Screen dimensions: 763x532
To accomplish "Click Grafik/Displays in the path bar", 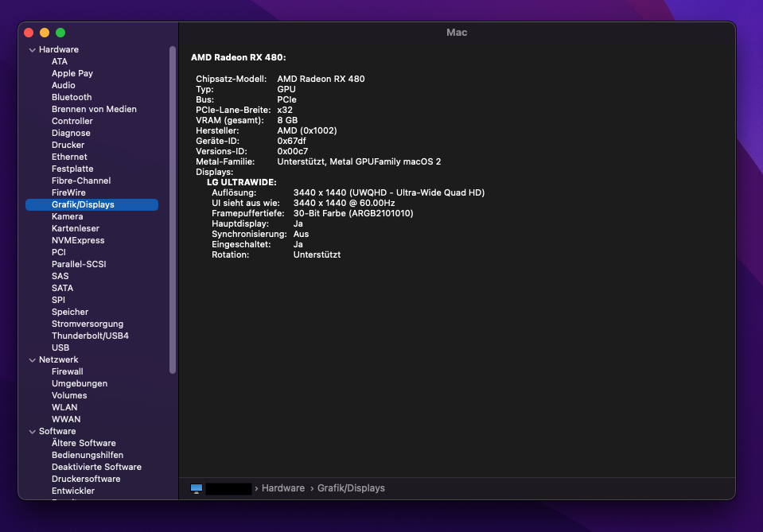I will pyautogui.click(x=351, y=488).
